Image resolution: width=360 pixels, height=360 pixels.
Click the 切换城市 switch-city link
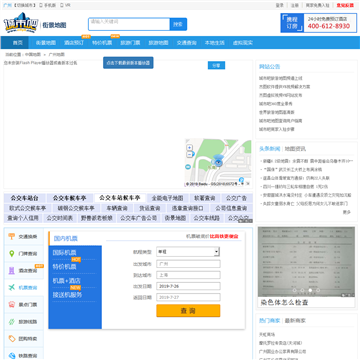25,5
